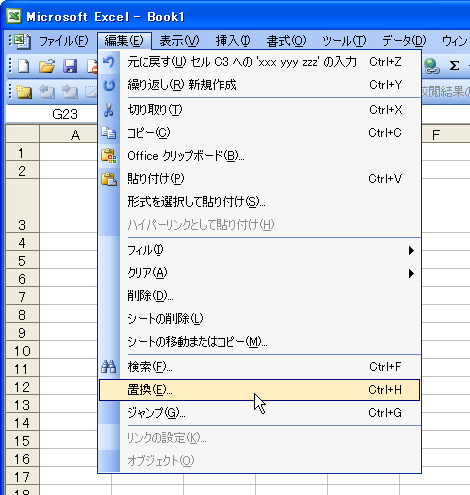Viewport: 470px width, 495px height.
Task: Choose 置換(E)... menu item
Action: tap(260, 390)
